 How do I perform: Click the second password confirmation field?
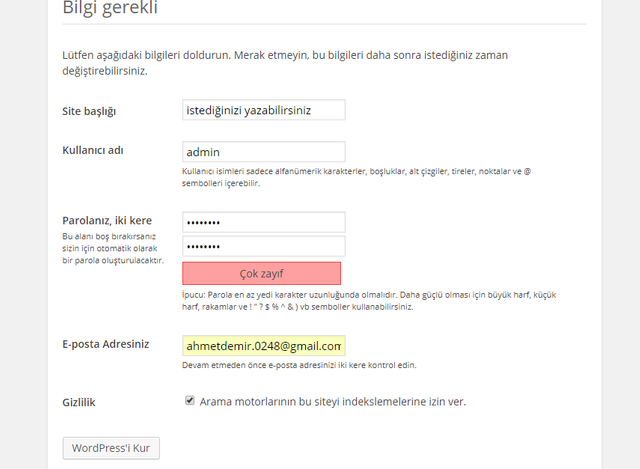pos(263,246)
